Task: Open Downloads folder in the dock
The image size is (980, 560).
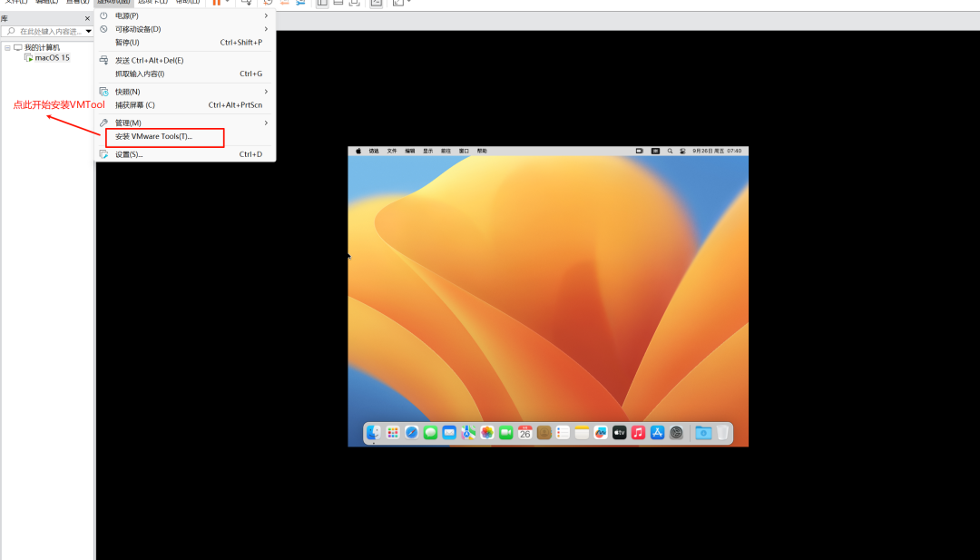Action: coord(703,433)
